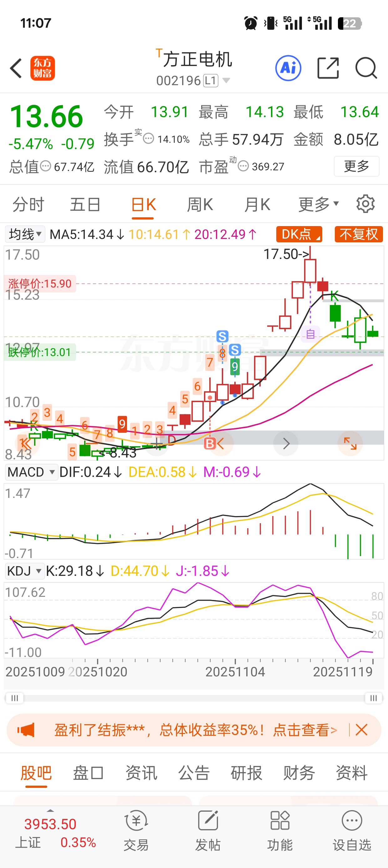
Task: Tap the 17.50 high price label
Action: [286, 254]
